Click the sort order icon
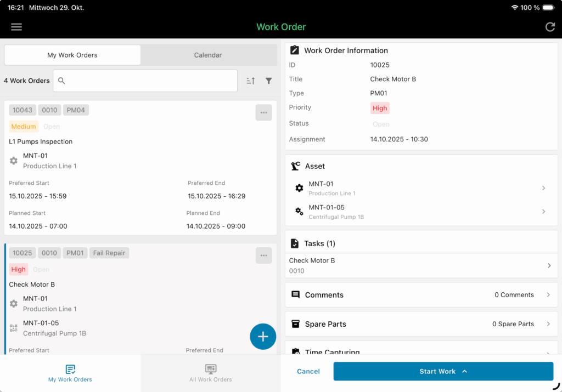This screenshot has width=562, height=392. pyautogui.click(x=250, y=81)
